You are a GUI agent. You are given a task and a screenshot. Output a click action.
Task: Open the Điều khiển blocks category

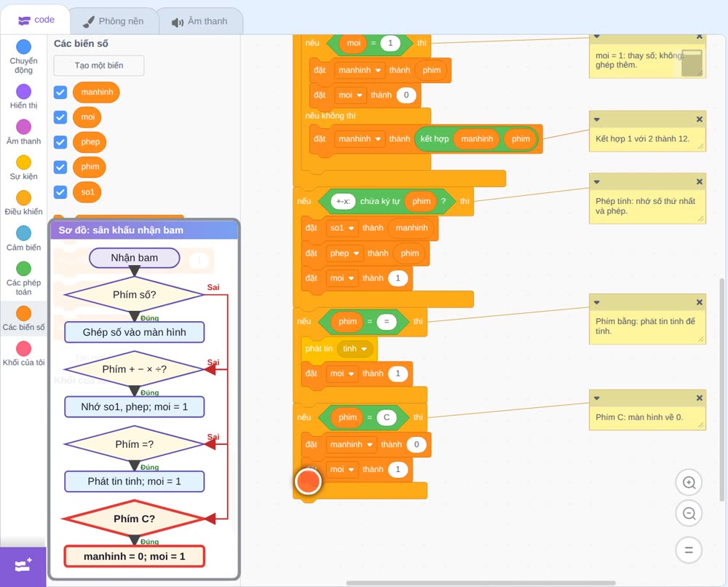coord(23,203)
